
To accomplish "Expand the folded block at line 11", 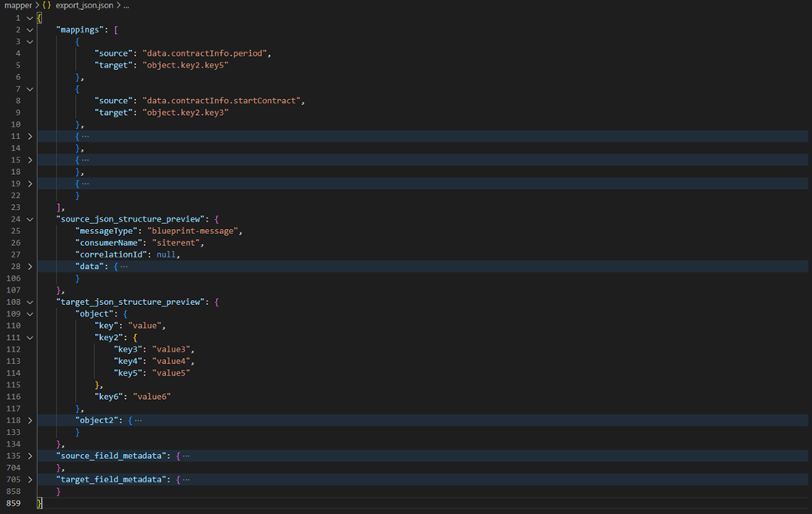I will [31, 136].
